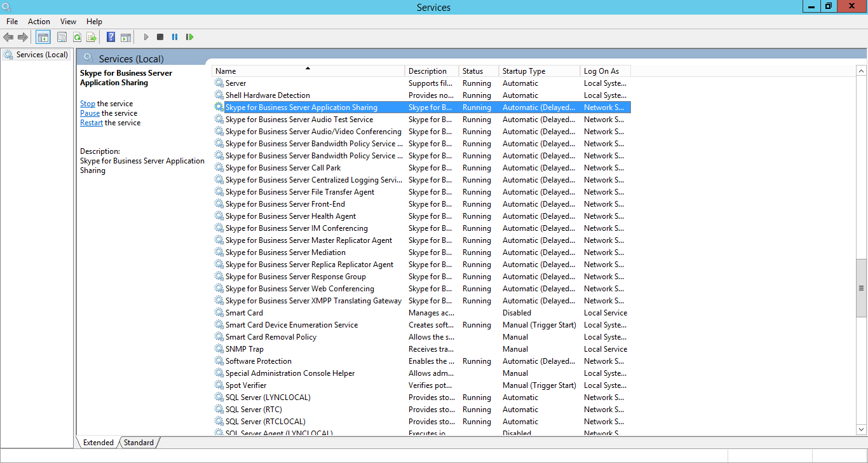
Task: Click the vertical scrollbar thumb
Action: pos(861,288)
